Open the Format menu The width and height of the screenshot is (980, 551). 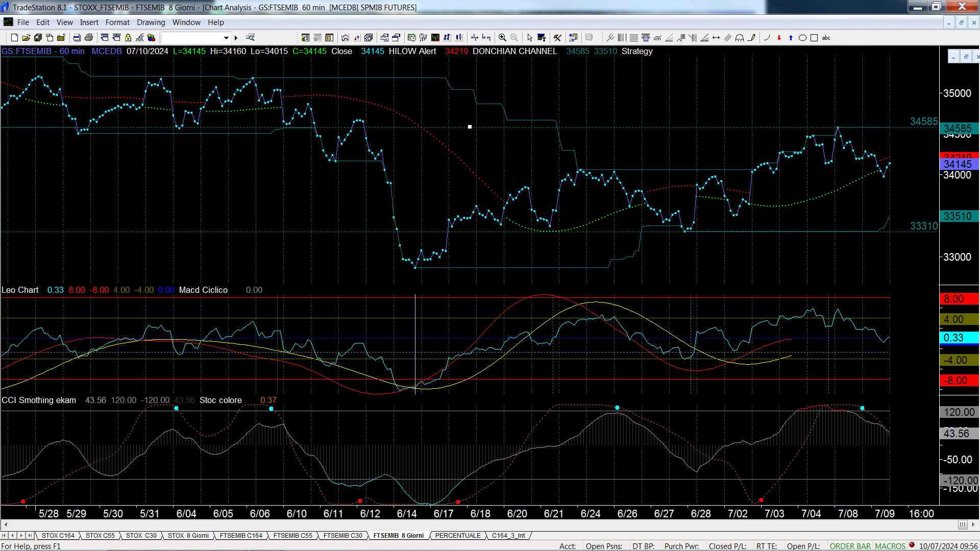pos(117,22)
